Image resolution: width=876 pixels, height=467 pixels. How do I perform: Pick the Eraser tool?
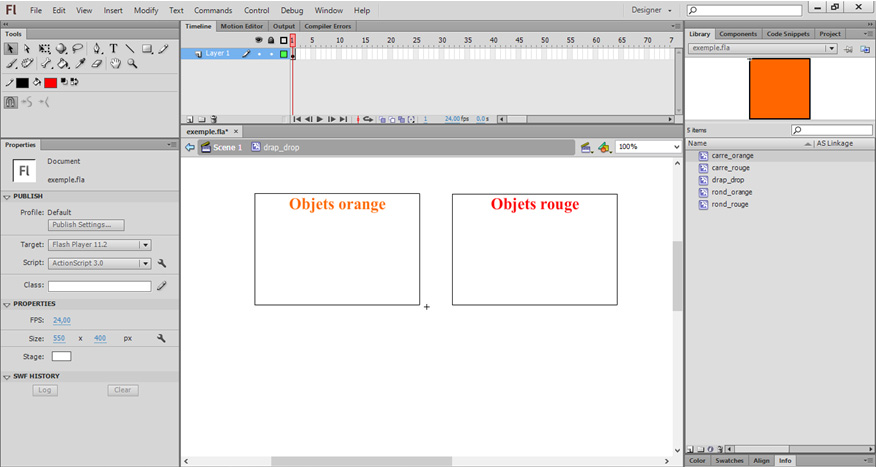(97, 64)
